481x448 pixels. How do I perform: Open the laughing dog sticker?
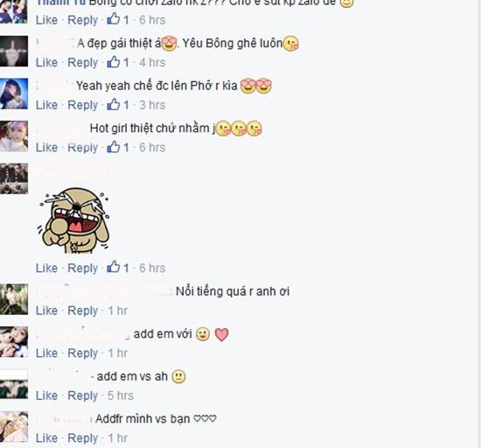click(x=73, y=220)
